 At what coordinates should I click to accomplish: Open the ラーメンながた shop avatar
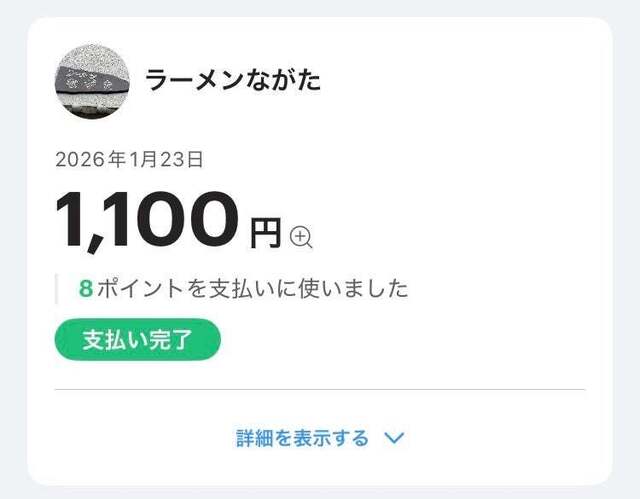92,81
